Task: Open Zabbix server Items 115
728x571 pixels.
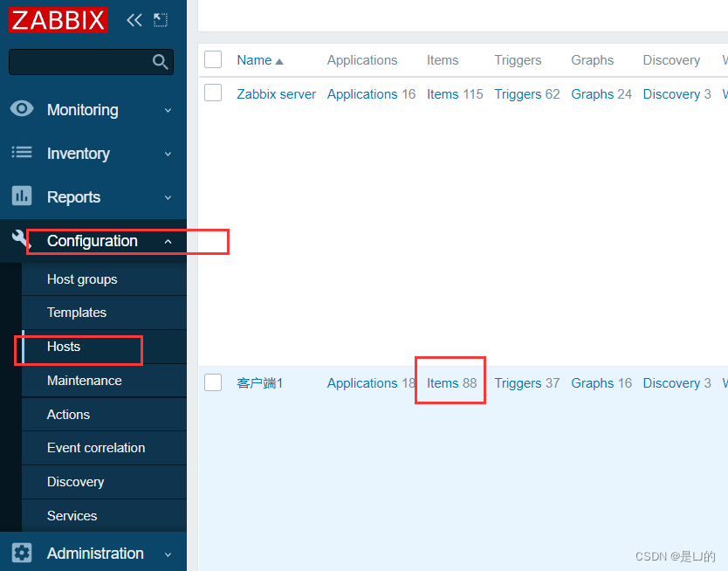Action: pos(443,94)
